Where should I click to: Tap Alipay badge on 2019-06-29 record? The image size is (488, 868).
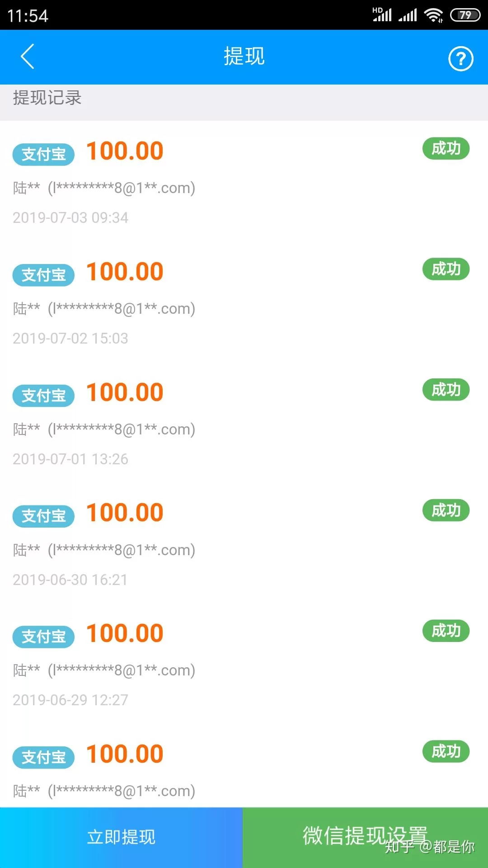tap(43, 637)
